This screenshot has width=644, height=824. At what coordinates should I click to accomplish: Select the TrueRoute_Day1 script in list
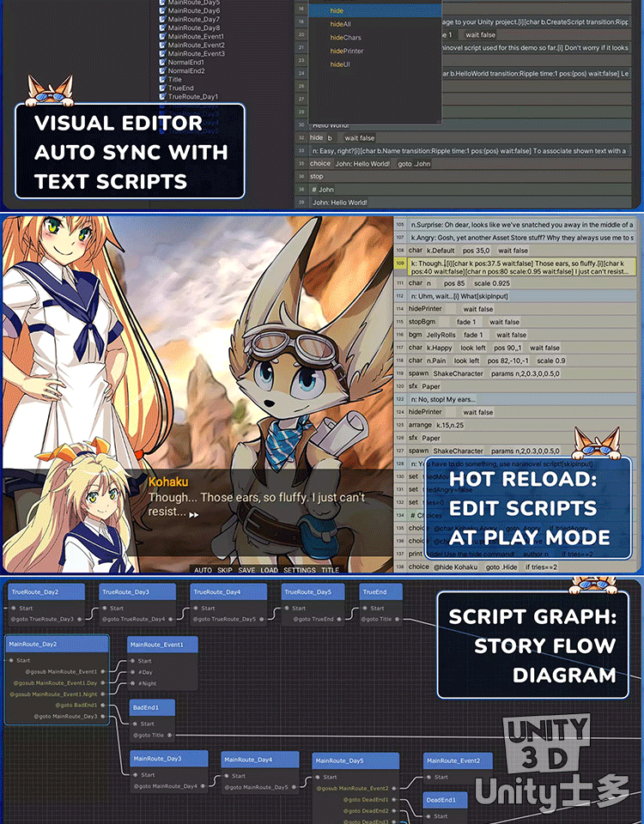pyautogui.click(x=193, y=97)
